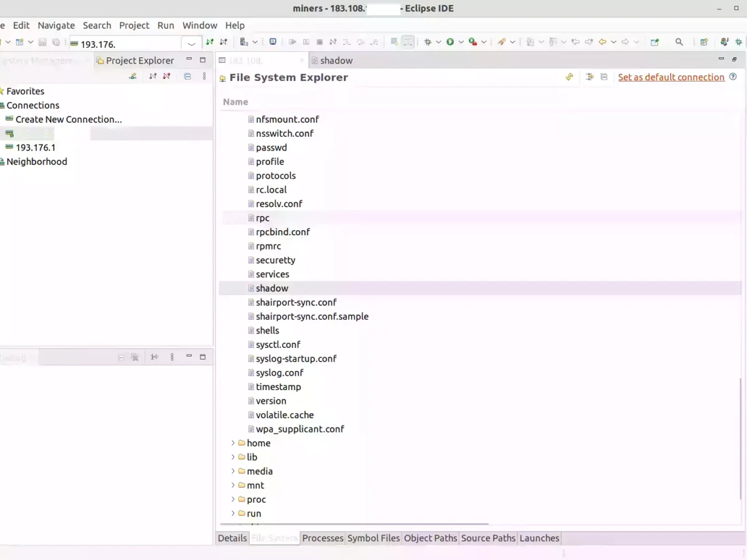Click the Resume debug toolbar icon
Image resolution: width=747 pixels, height=560 pixels.
click(x=292, y=42)
